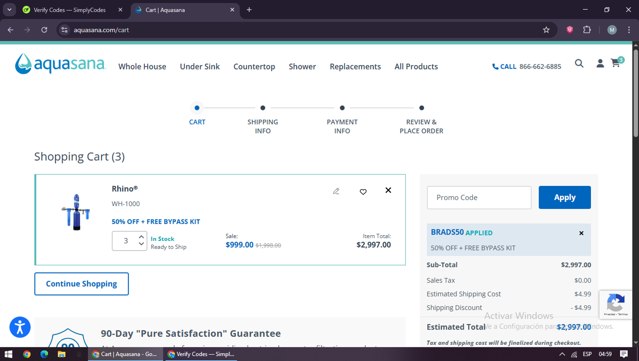Open Under Sink menu
The height and width of the screenshot is (361, 639).
200,66
